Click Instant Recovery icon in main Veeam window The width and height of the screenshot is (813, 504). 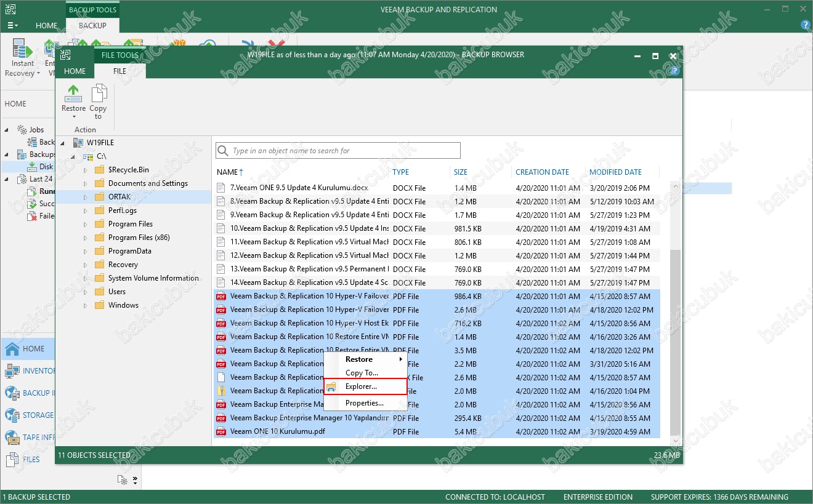tap(22, 49)
